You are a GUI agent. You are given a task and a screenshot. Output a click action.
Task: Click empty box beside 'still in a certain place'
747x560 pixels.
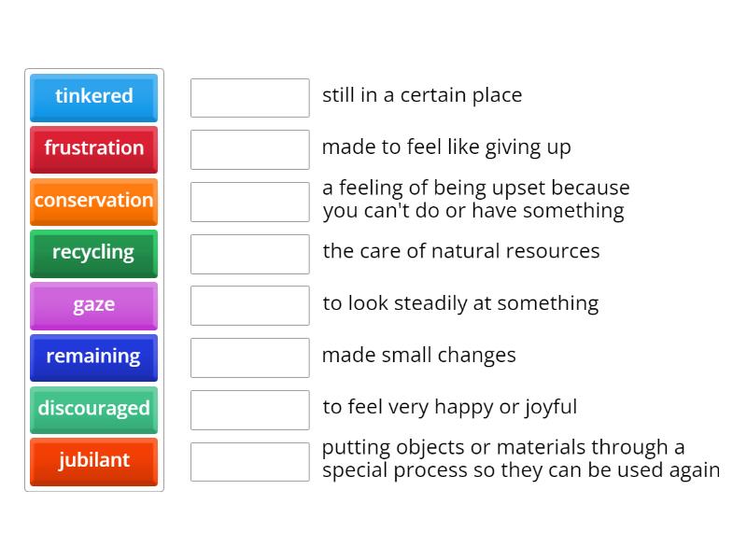[x=250, y=98]
